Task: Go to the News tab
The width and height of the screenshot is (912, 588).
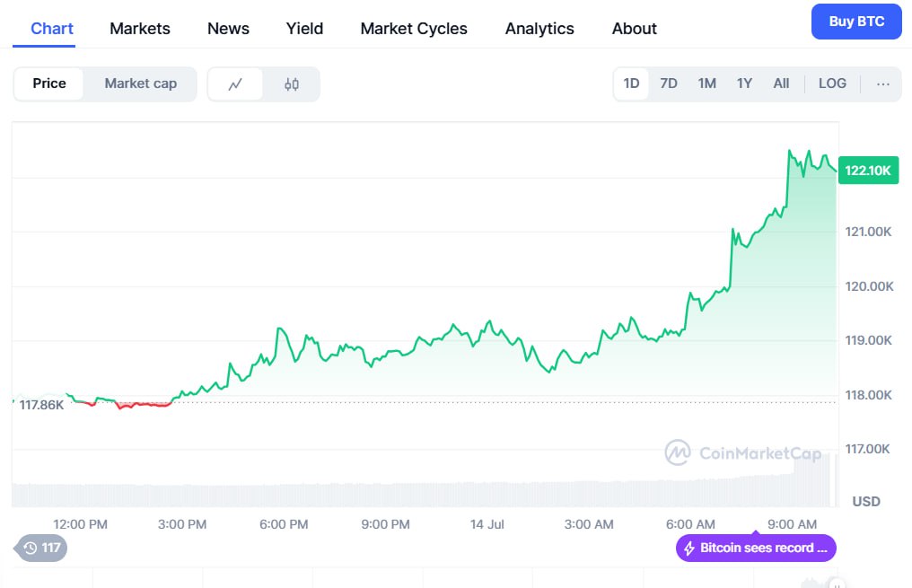Action: 228,29
